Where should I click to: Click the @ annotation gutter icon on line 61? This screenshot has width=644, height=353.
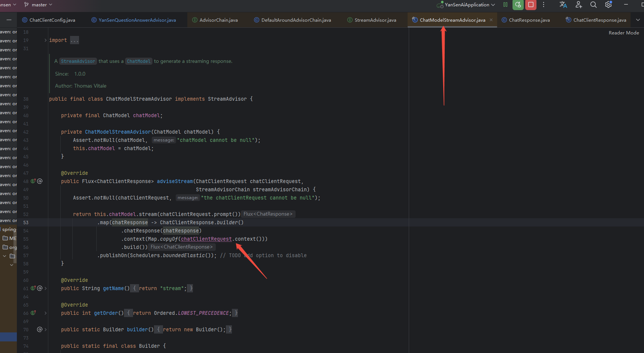(40, 288)
